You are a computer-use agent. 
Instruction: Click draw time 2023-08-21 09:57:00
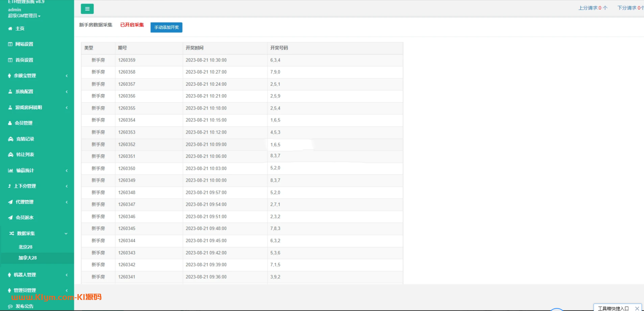pos(206,192)
